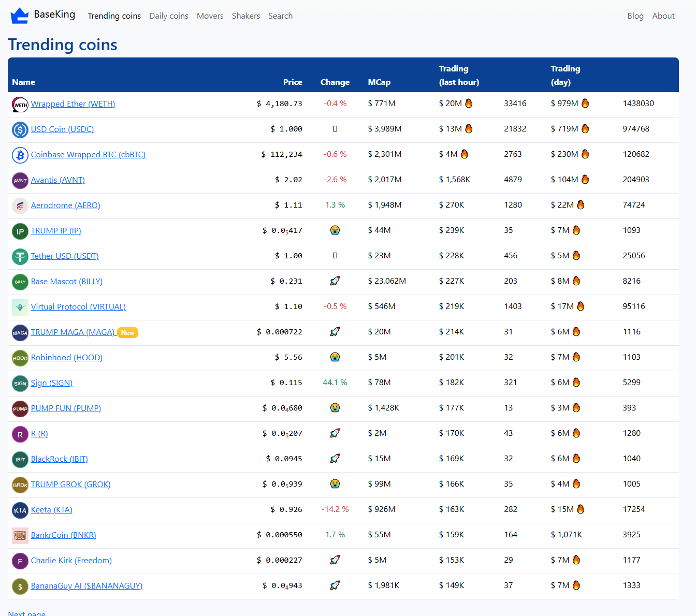This screenshot has width=696, height=616.
Task: Click the BankrCoin BNKR coin icon
Action: coord(20,536)
